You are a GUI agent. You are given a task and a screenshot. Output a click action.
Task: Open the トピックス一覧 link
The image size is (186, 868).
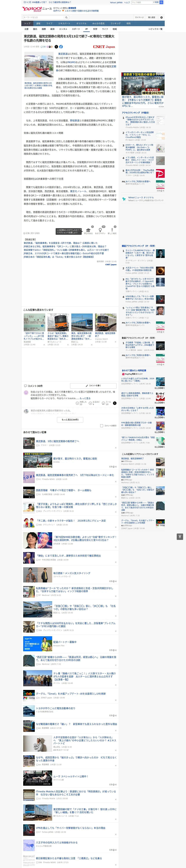(155, 29)
